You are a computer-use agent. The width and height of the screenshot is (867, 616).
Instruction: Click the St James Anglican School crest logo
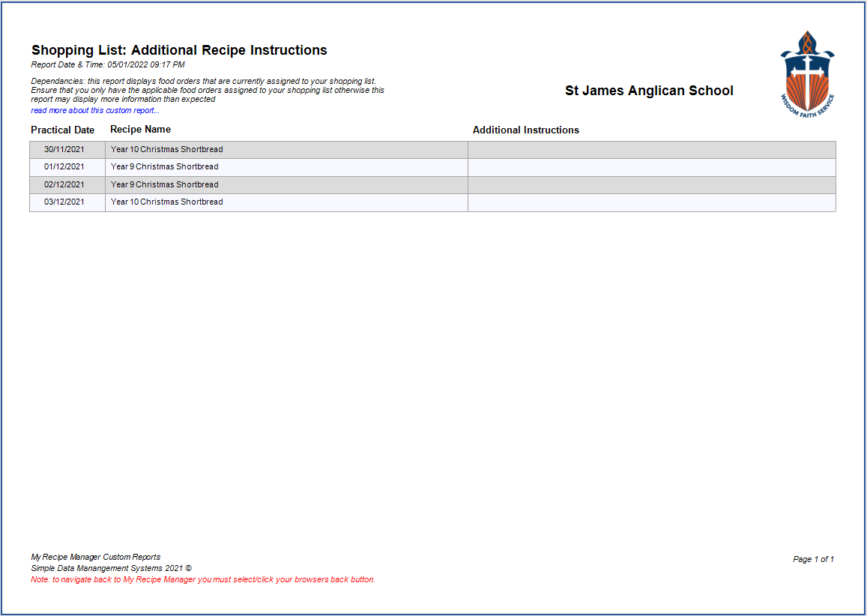(x=807, y=72)
